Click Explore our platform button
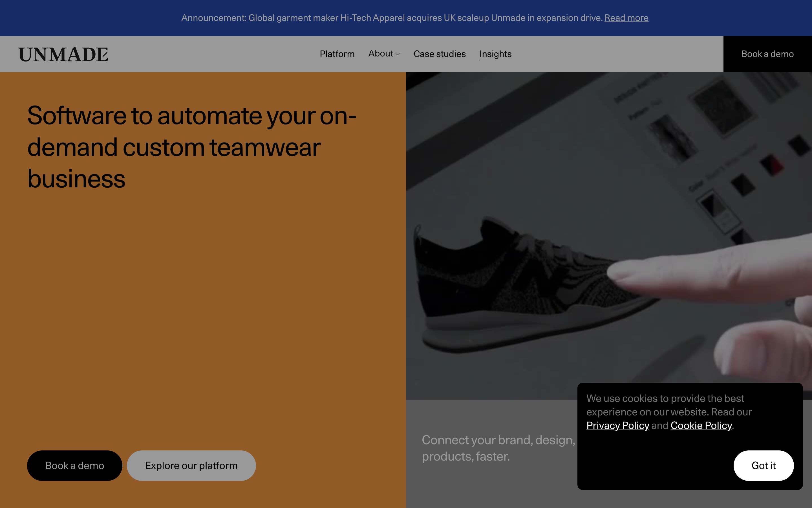This screenshot has width=812, height=508. (191, 465)
